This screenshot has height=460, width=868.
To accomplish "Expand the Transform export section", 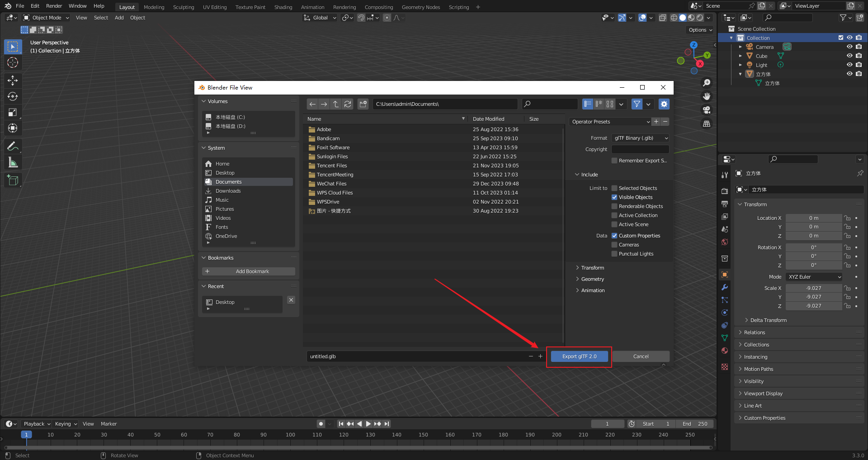I will pos(592,268).
